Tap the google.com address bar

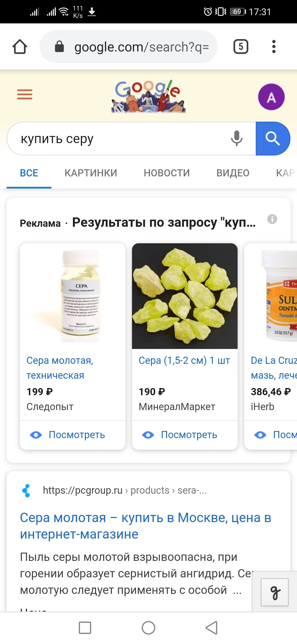click(129, 47)
